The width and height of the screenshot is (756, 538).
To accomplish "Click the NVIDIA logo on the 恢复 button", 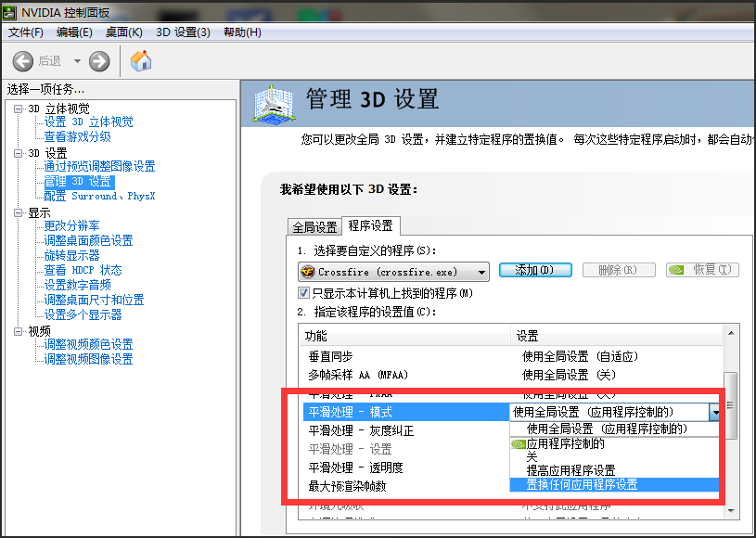I will point(679,269).
